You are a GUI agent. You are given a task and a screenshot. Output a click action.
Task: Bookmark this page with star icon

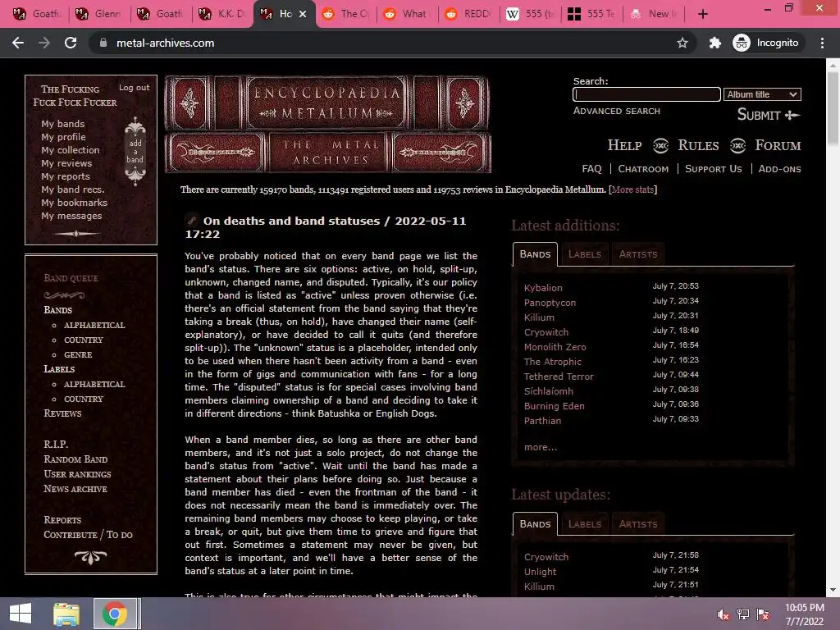click(x=682, y=43)
